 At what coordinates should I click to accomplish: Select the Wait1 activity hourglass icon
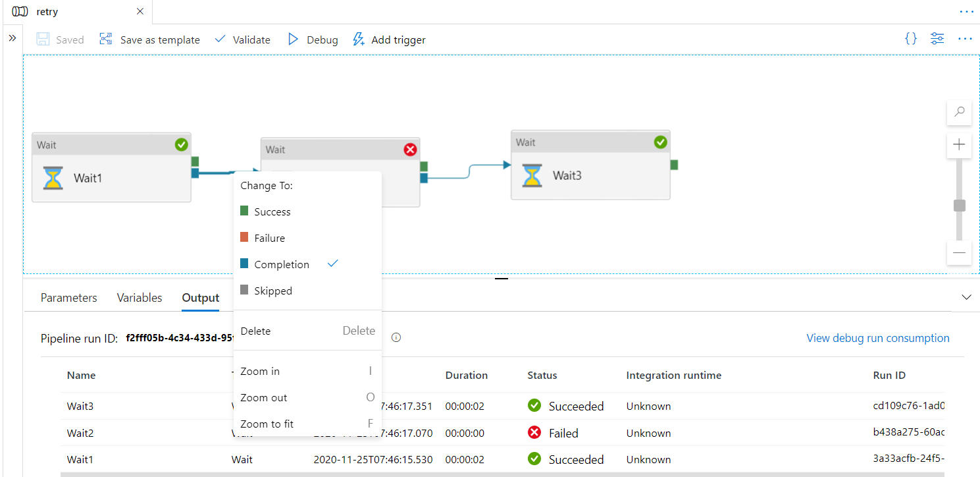pyautogui.click(x=53, y=178)
